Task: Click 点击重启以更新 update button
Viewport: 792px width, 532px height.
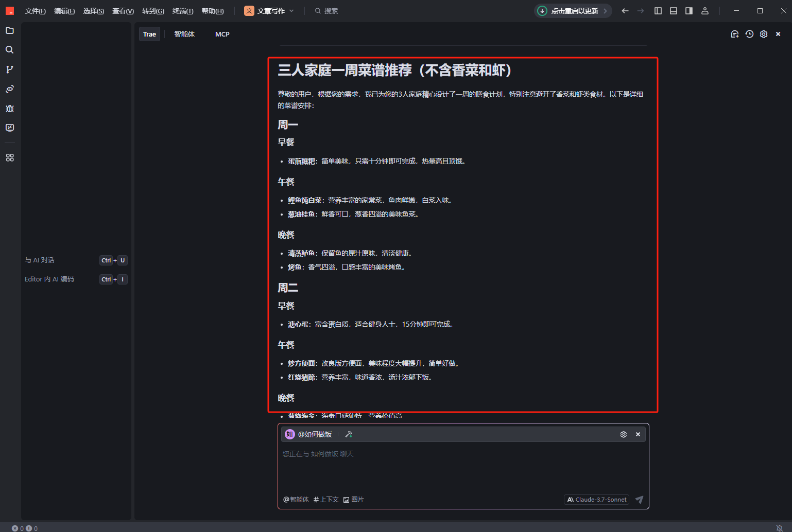Action: [573, 11]
